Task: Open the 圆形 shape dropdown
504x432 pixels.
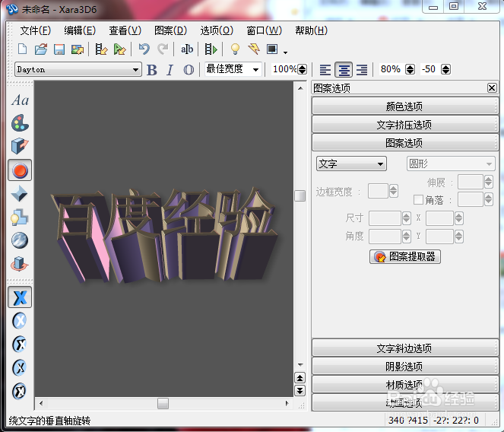Action: coord(451,164)
